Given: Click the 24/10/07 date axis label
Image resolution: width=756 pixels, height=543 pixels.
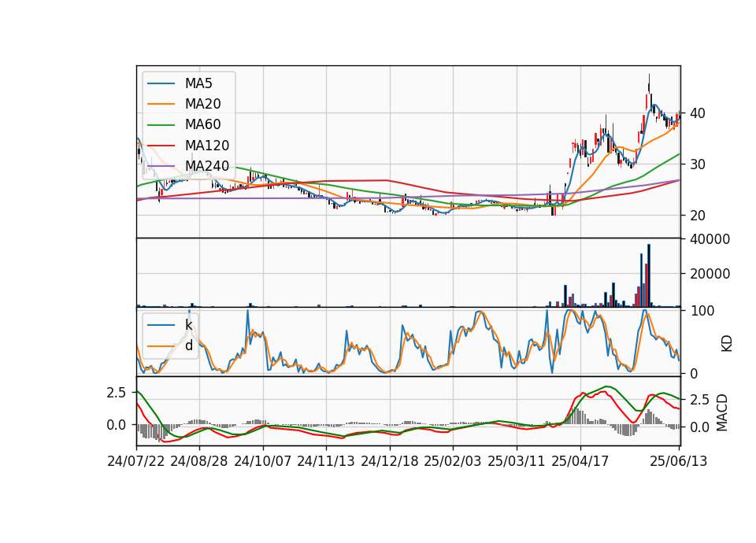Looking at the screenshot, I should tap(263, 461).
